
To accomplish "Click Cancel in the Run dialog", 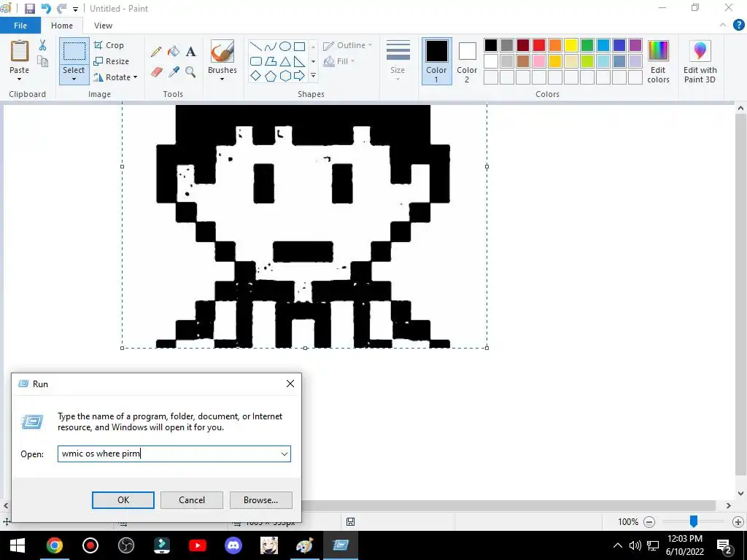I will coord(192,500).
